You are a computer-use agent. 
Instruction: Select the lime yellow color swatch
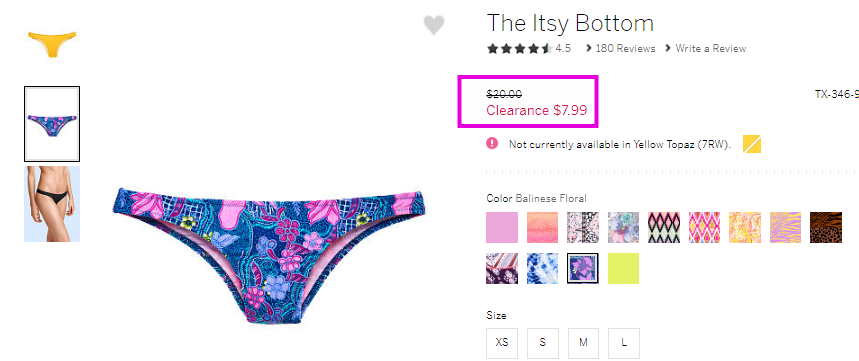[623, 268]
